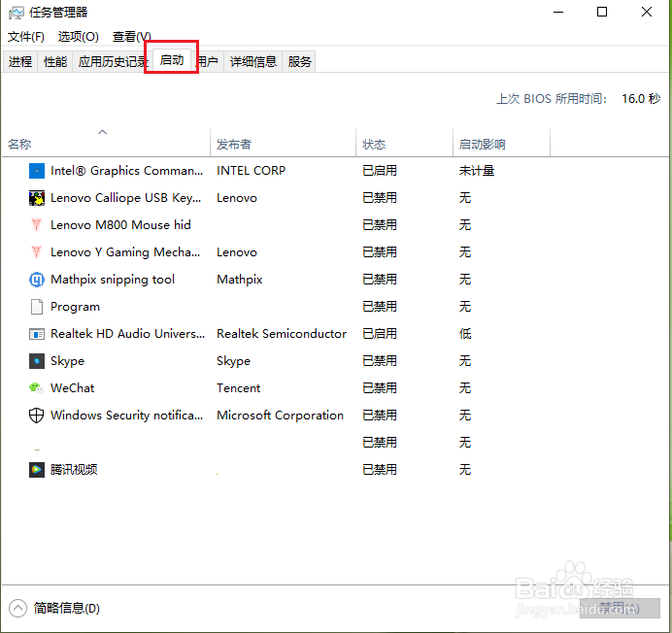Select the Realtek HD Audio Univers... name
This screenshot has height=633, width=672.
pyautogui.click(x=128, y=334)
